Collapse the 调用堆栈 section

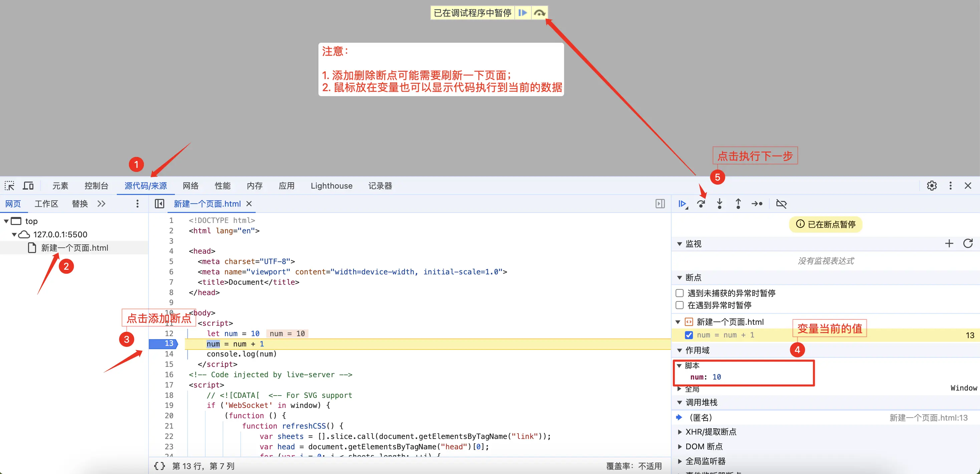point(680,402)
